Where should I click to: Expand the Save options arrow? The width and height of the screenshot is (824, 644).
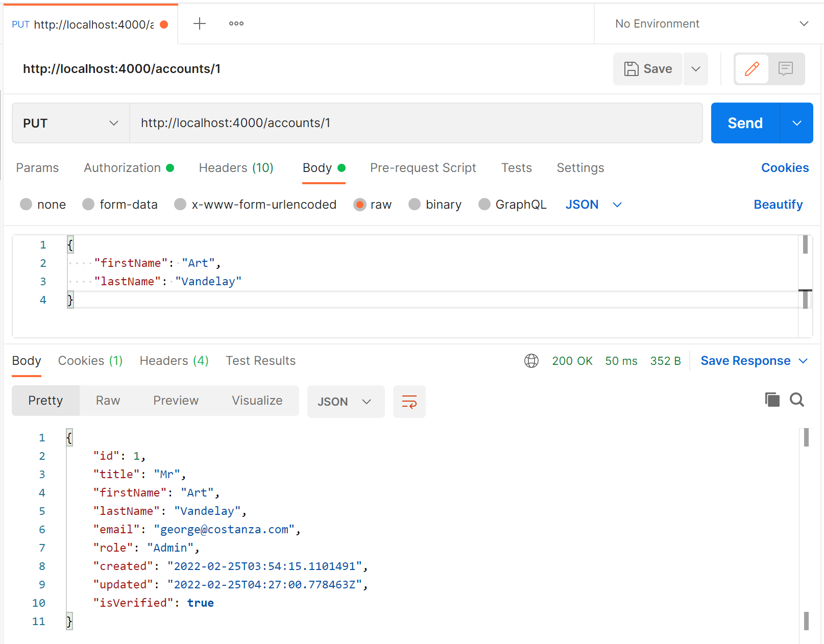pyautogui.click(x=696, y=69)
